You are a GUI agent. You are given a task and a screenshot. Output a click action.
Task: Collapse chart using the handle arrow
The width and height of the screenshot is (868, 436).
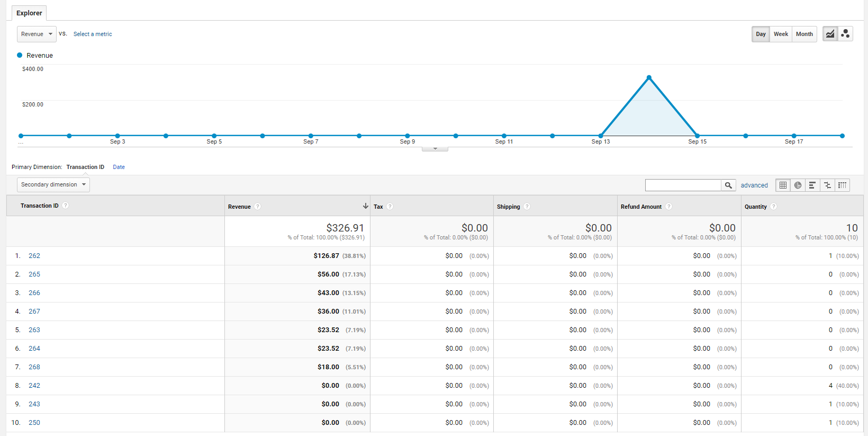pos(435,149)
